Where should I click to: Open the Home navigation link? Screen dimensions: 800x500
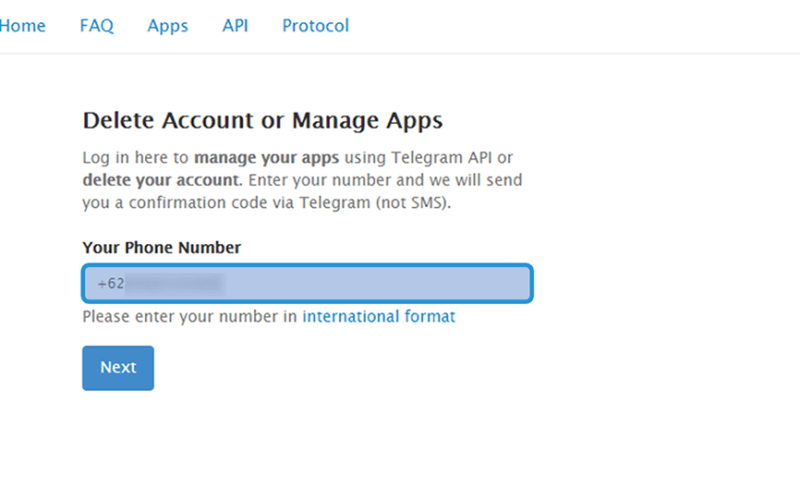(22, 26)
